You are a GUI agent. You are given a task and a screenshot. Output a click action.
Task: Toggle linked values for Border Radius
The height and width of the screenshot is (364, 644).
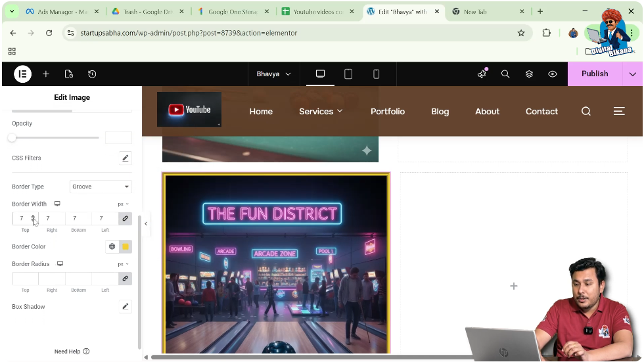[125, 279]
